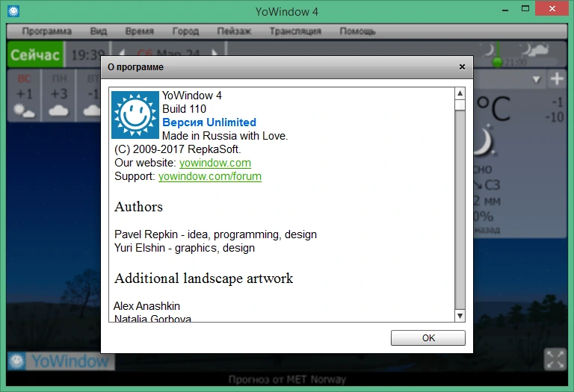Click the YoWindow logo at bottom left
The width and height of the screenshot is (574, 392).
tap(61, 361)
